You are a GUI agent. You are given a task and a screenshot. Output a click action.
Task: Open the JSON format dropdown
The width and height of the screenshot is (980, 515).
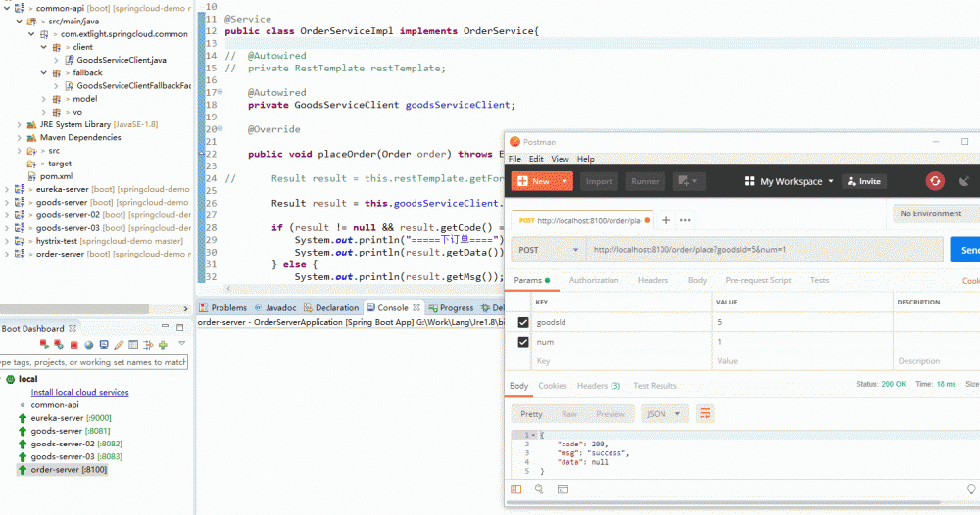pyautogui.click(x=664, y=414)
